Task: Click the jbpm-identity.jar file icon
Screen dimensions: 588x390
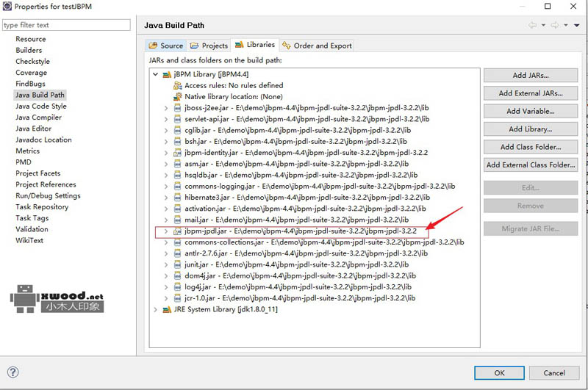Action: 178,153
